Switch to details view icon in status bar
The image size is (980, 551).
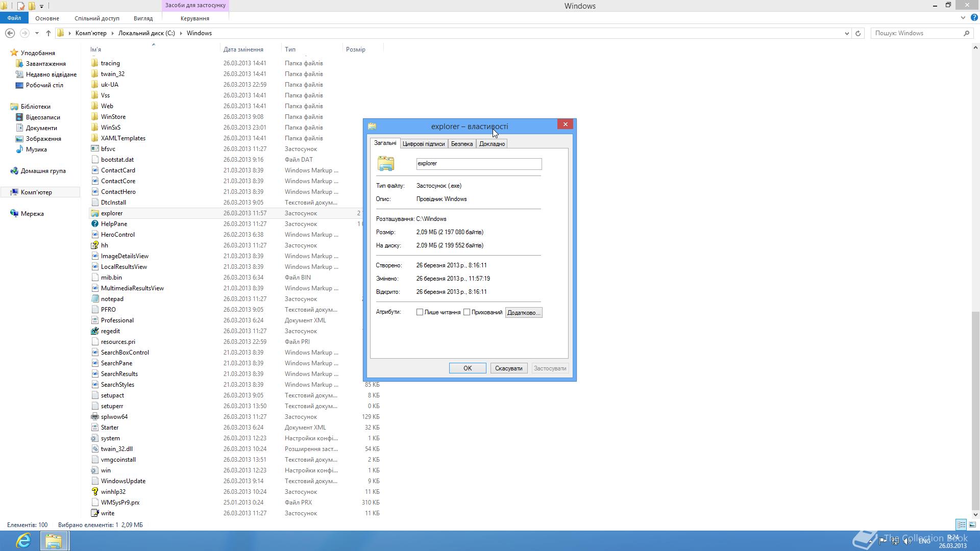point(961,524)
